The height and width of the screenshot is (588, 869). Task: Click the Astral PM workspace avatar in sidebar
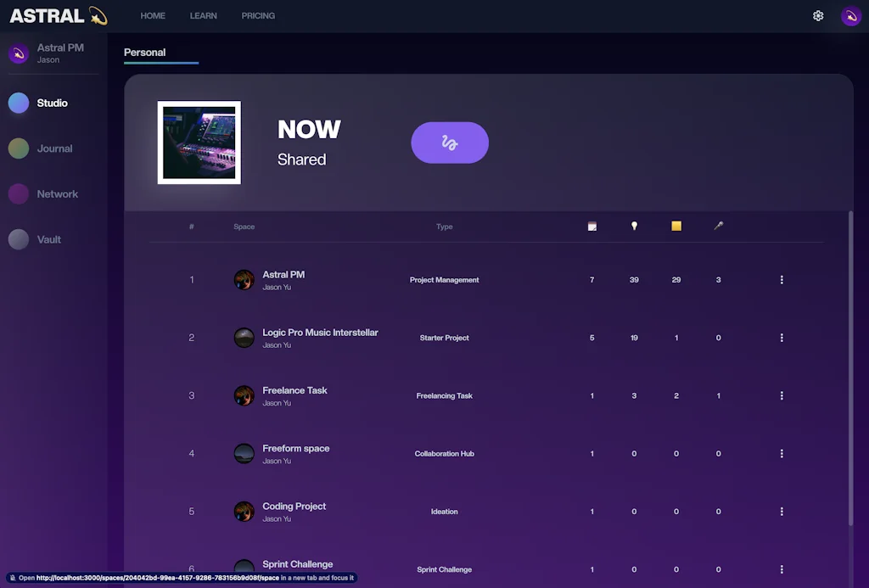tap(19, 53)
